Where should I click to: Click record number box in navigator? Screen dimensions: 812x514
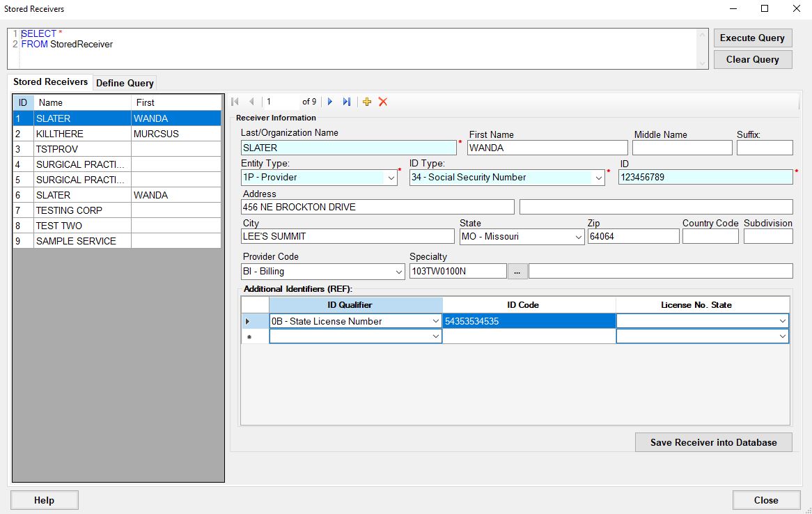(281, 102)
